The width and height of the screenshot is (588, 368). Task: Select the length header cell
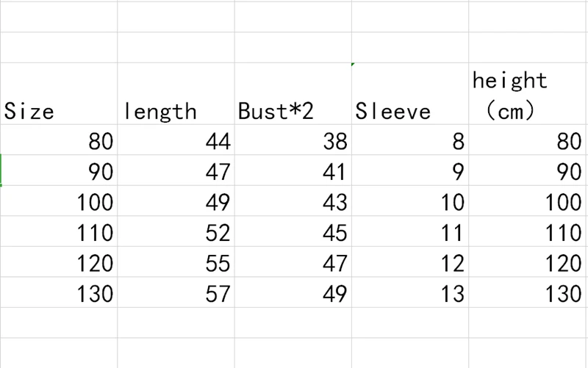click(176, 93)
